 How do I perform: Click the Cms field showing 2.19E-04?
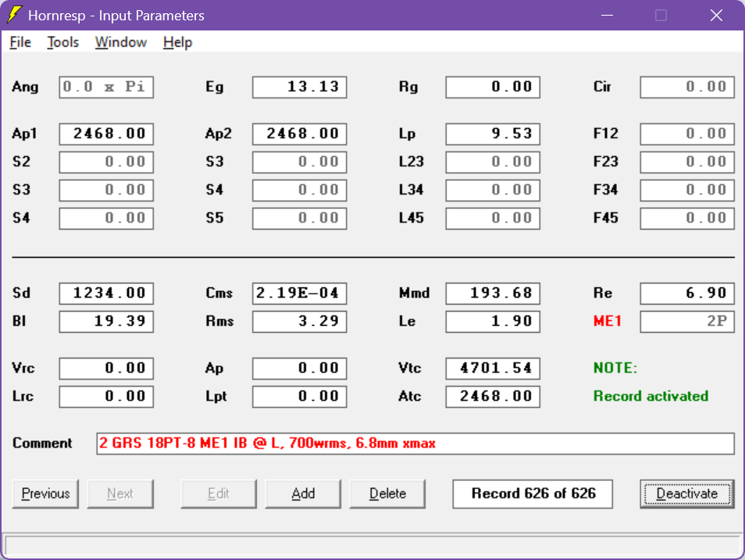(300, 294)
